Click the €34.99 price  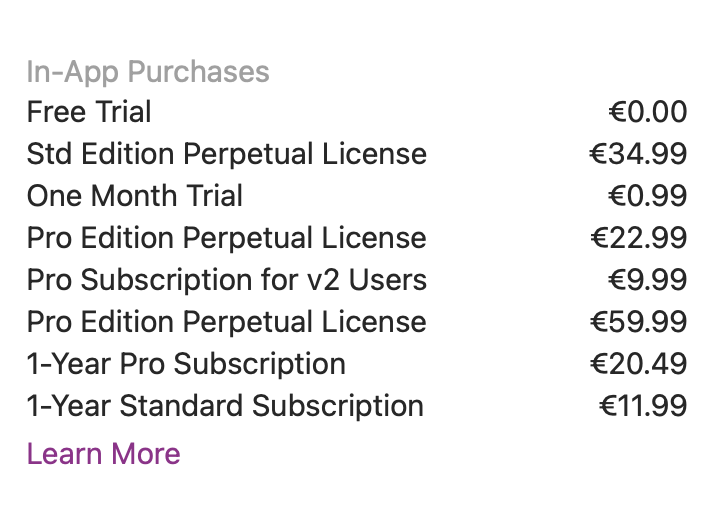tap(638, 154)
